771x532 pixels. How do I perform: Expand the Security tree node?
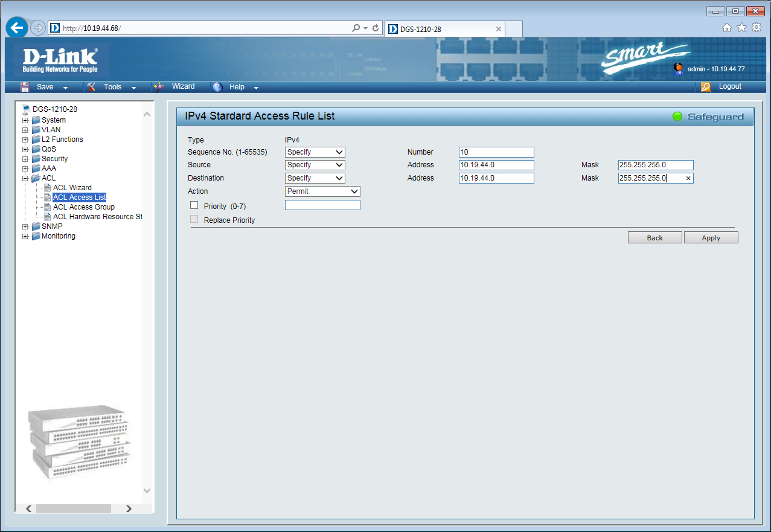coord(25,159)
